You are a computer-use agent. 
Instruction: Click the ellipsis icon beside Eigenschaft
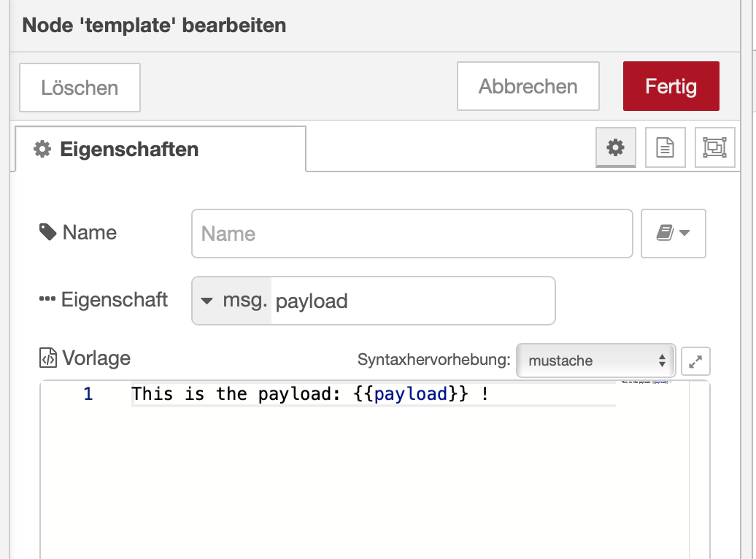click(x=47, y=300)
